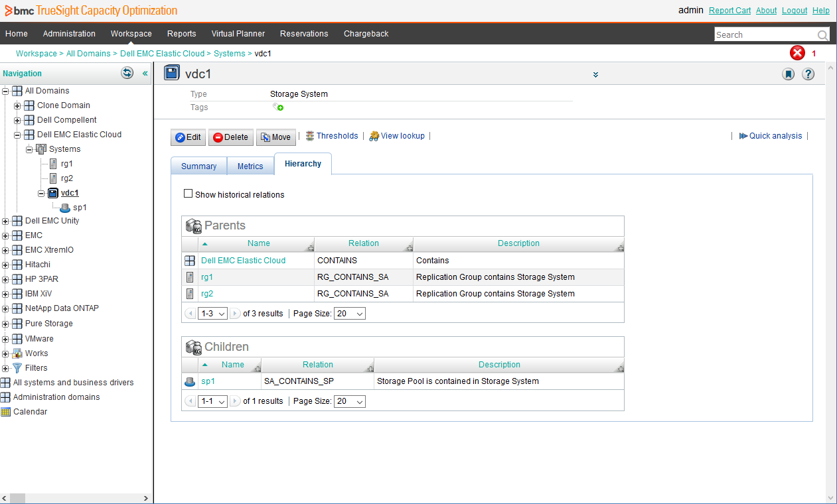Collapse the Navigation panel
Screen dimensions: 837x504
coord(145,74)
